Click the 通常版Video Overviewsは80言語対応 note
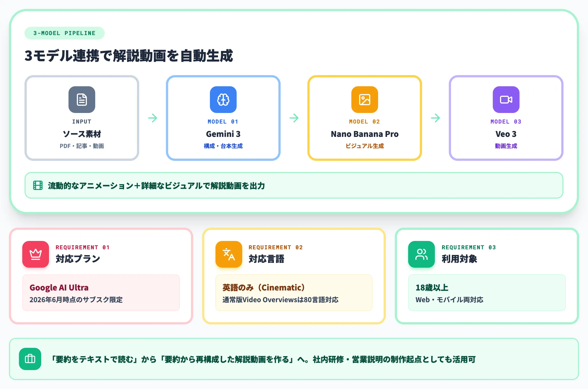Image resolution: width=588 pixels, height=389 pixels. [280, 300]
